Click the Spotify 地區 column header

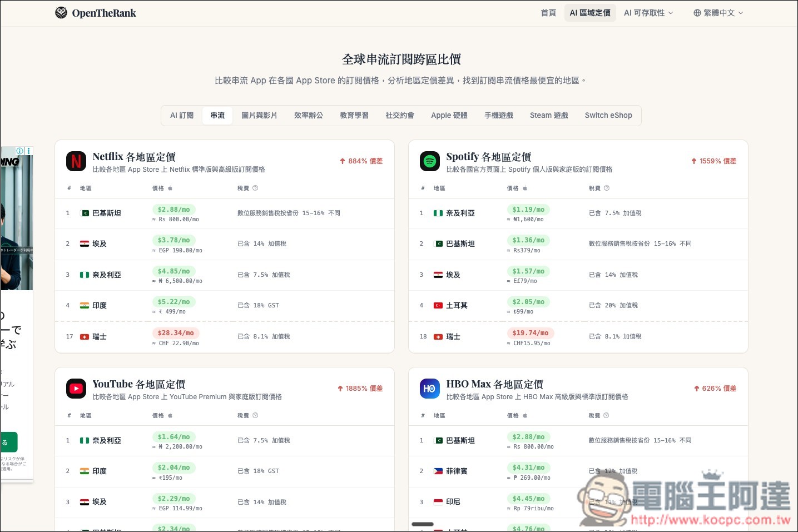point(439,188)
